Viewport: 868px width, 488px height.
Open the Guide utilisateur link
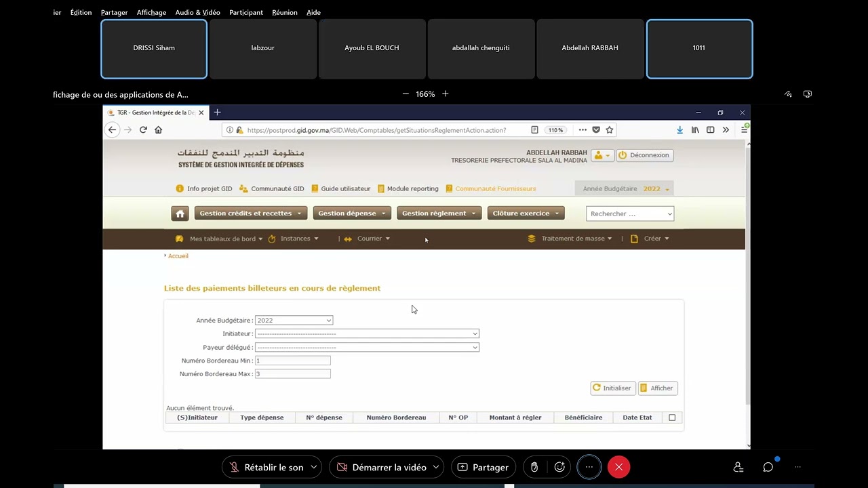(x=340, y=189)
